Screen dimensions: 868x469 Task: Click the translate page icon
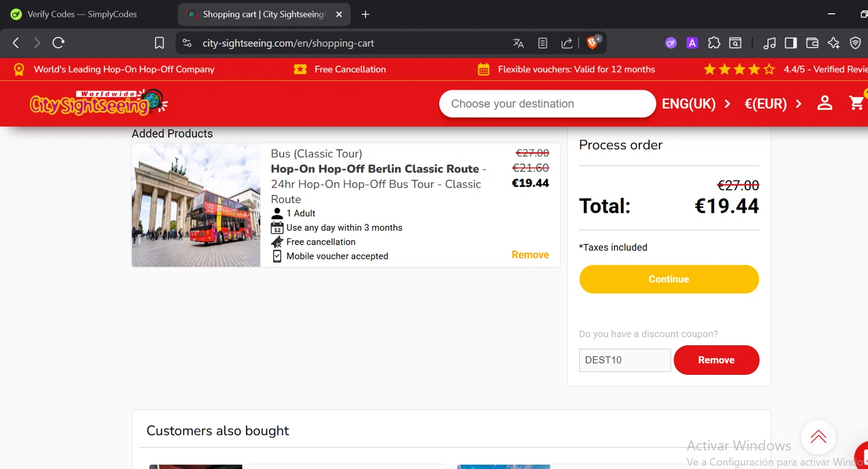[518, 43]
